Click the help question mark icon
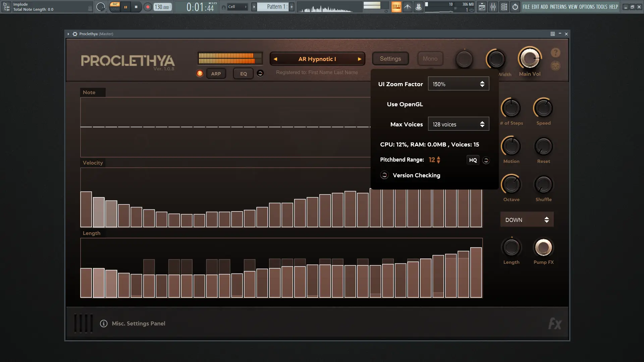The width and height of the screenshot is (644, 362). (x=555, y=53)
